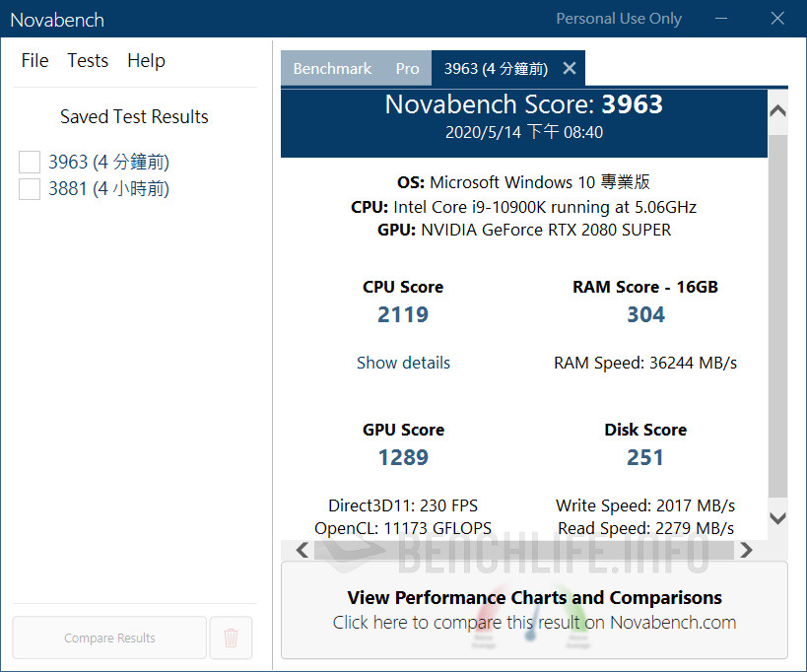Click the scrollbar down arrow icon
807x672 pixels.
tap(777, 517)
